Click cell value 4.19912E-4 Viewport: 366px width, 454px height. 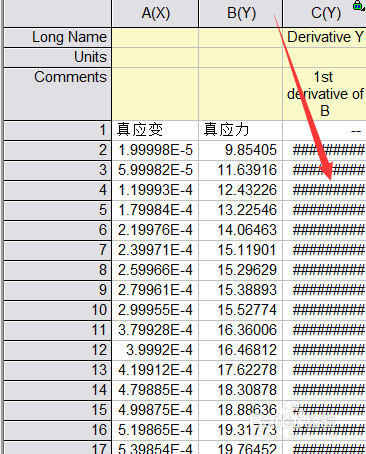[155, 370]
